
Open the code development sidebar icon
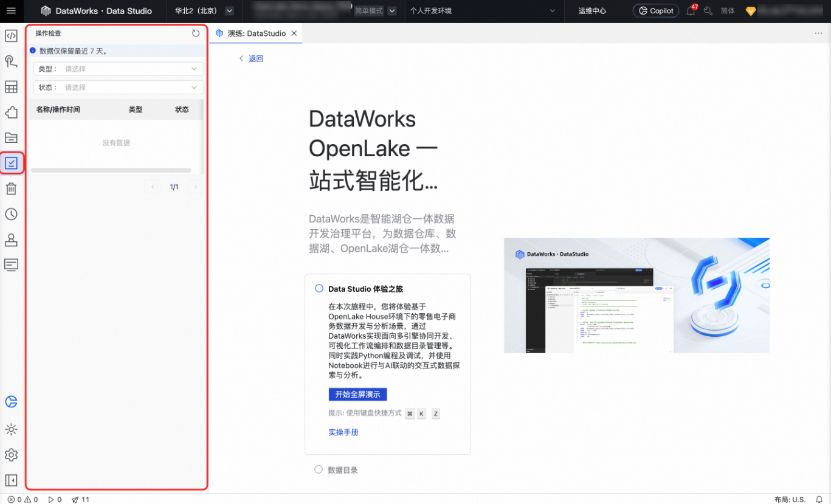click(11, 35)
